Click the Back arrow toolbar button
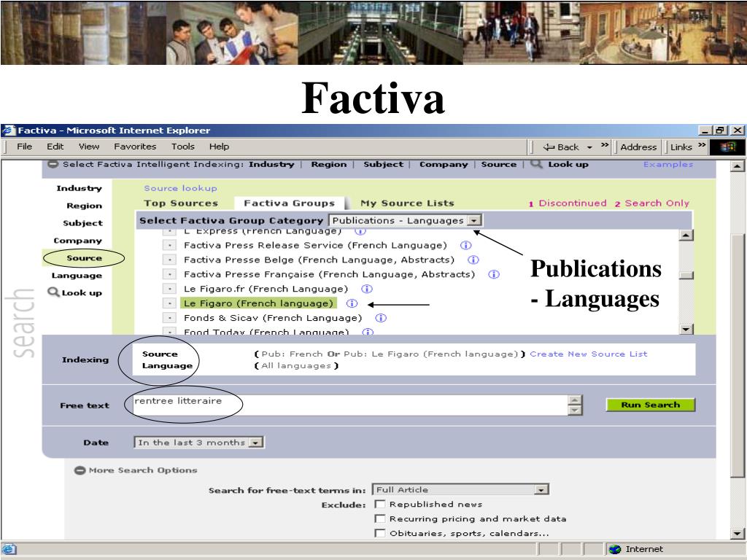Viewport: 747px width, 560px height. click(561, 147)
